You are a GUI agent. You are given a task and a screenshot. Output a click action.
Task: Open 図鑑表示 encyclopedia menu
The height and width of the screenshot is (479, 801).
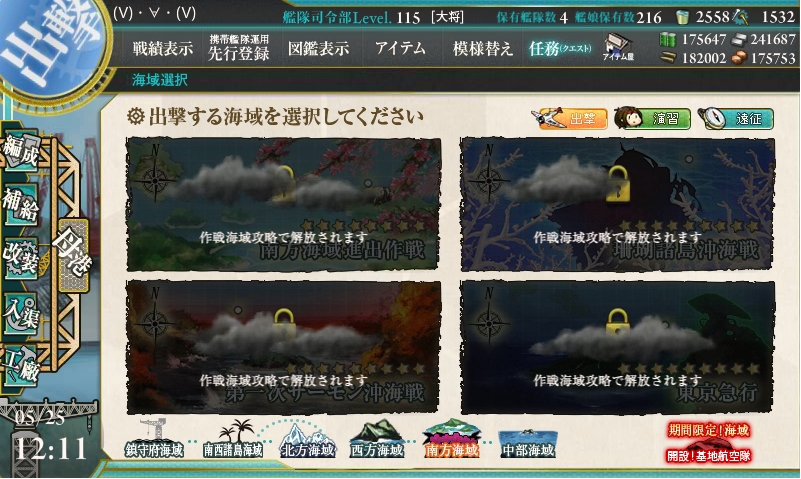tap(318, 49)
